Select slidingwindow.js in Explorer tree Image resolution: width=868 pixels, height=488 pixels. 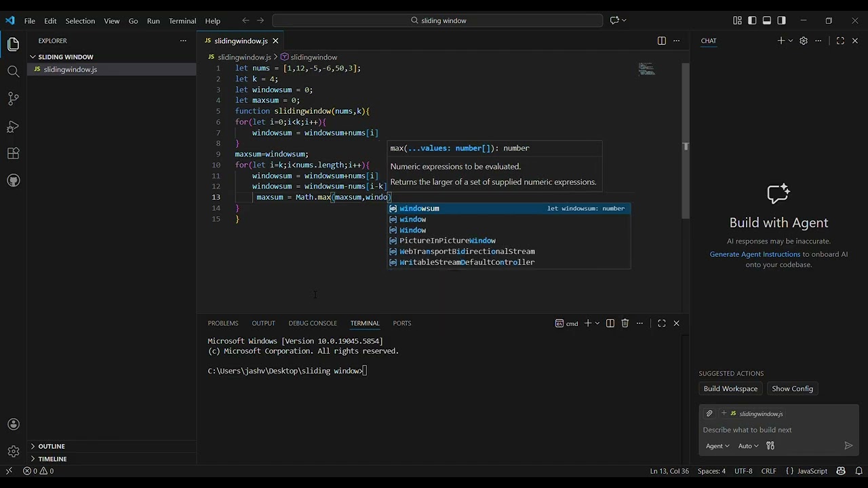111,69
